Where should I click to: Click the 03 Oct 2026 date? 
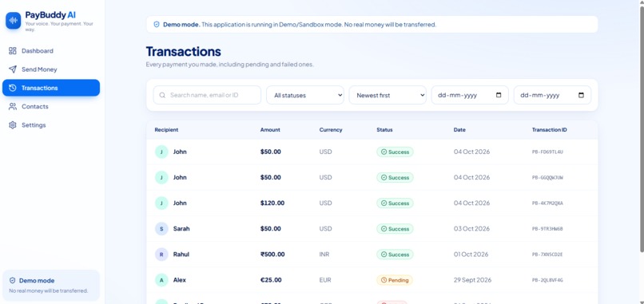pos(472,228)
